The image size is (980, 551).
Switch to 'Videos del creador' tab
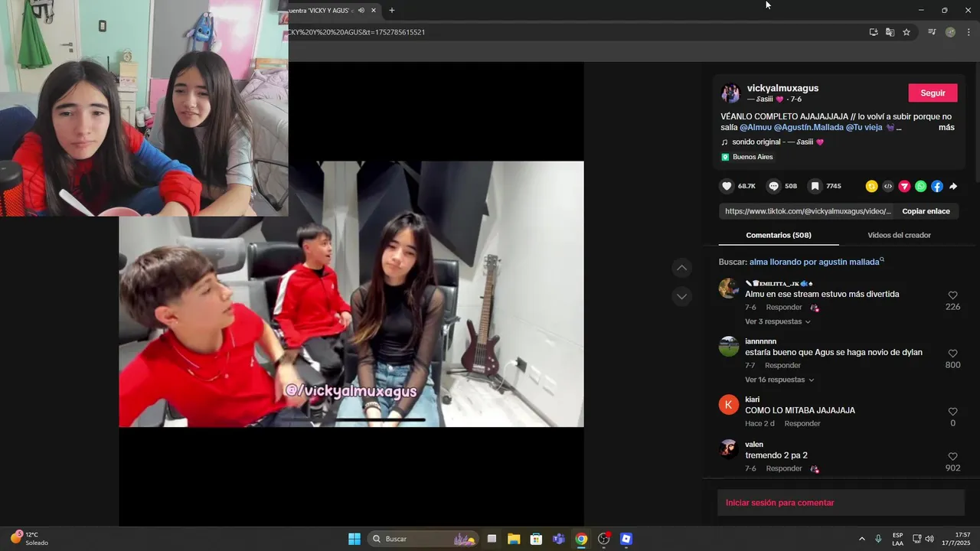(899, 235)
